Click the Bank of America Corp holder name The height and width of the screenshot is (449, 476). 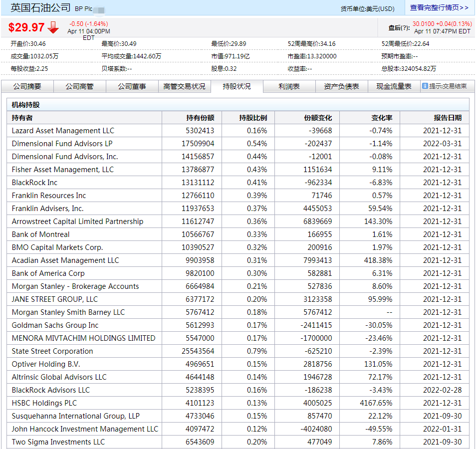(48, 273)
